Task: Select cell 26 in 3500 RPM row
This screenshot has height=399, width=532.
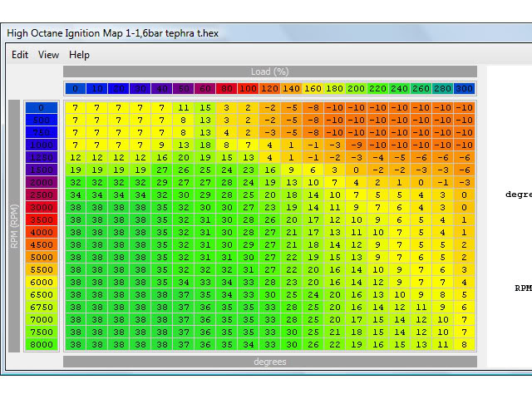Action: (x=270, y=219)
